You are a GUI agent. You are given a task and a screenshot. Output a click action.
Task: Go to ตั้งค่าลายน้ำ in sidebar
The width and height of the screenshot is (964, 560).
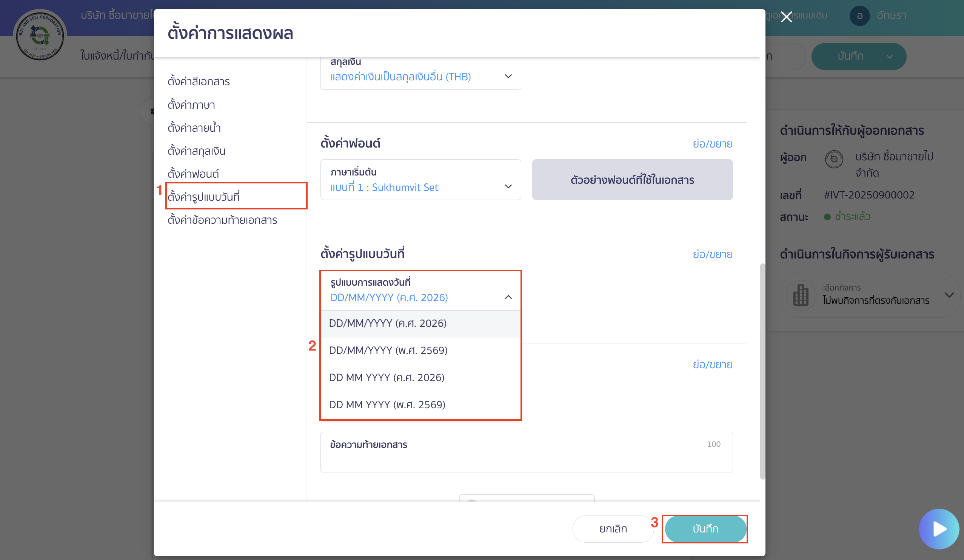tap(194, 128)
